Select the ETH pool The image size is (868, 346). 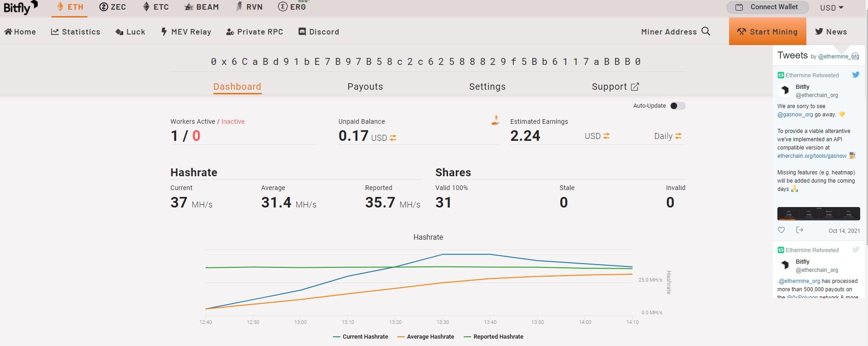[69, 7]
